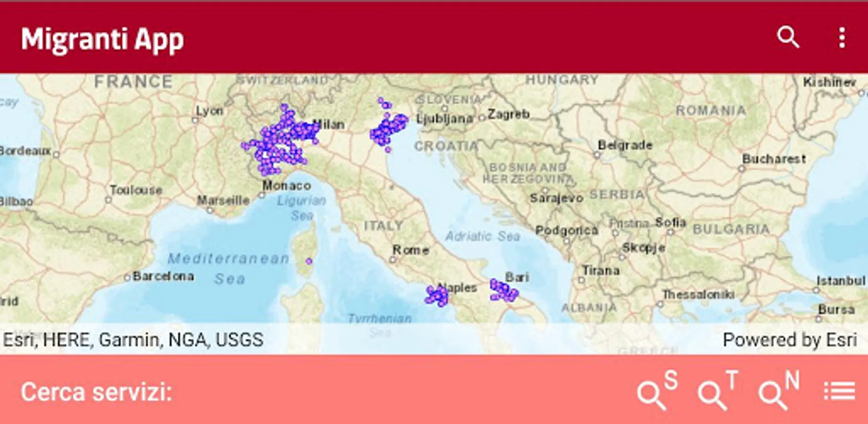The image size is (868, 424).
Task: Click the 'Ljubljana' map label
Action: pyautogui.click(x=445, y=119)
